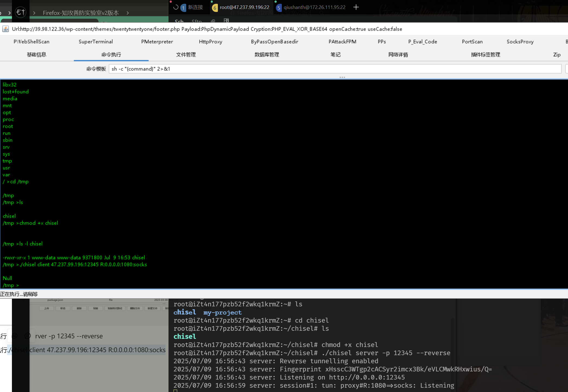568x392 pixels.
Task: Click the three-dot splitter handle above terminal
Action: coord(342,77)
